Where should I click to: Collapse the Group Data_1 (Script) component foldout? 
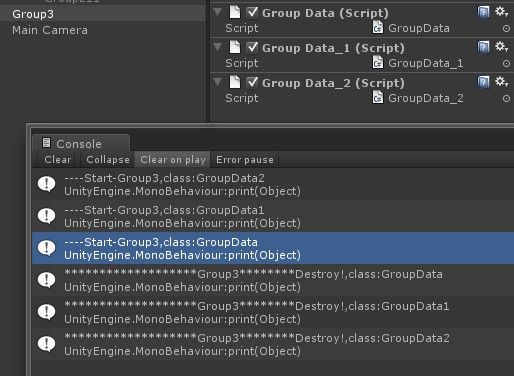point(218,47)
